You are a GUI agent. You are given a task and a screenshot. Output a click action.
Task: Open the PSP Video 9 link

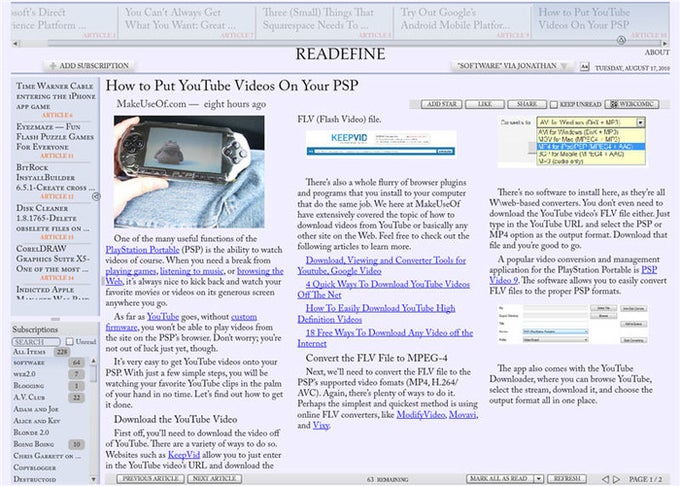[x=573, y=275]
